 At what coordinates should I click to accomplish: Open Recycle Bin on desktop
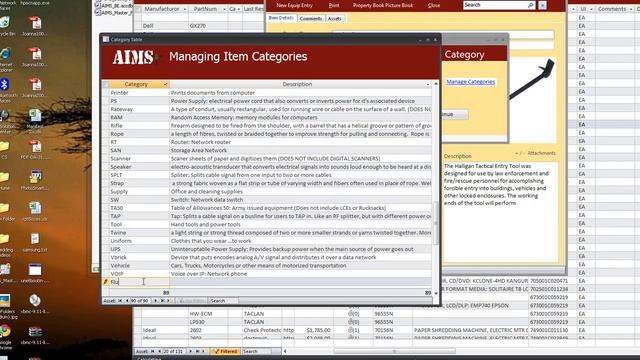coord(6,26)
